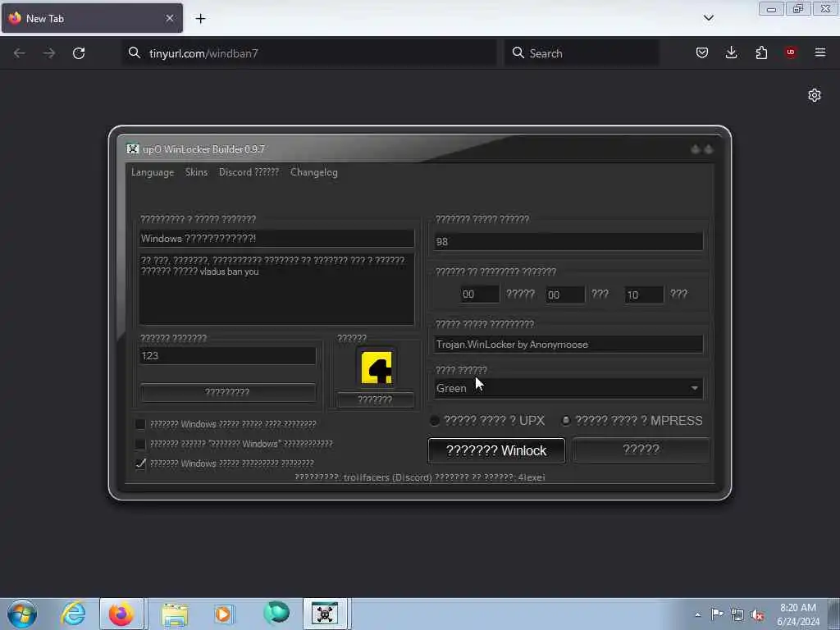Open the Firefox hamburger menu
Screen dimensions: 840x630
click(820, 52)
